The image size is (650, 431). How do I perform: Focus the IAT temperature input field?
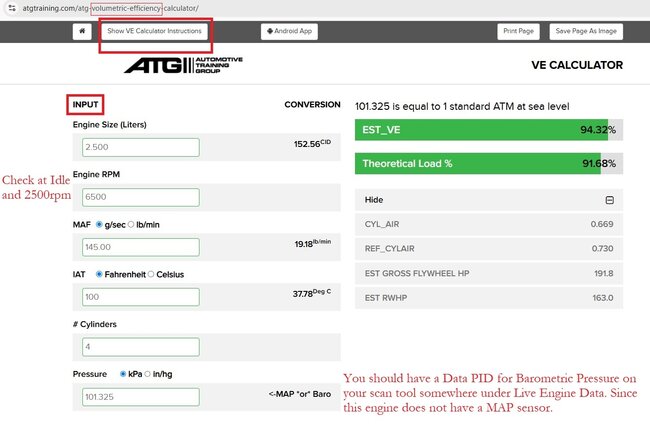point(141,297)
